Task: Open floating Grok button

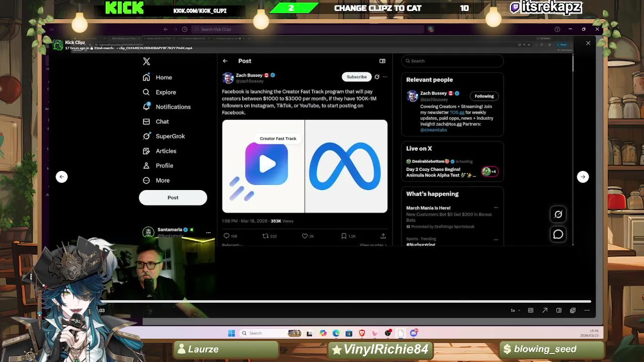Action: click(558, 215)
